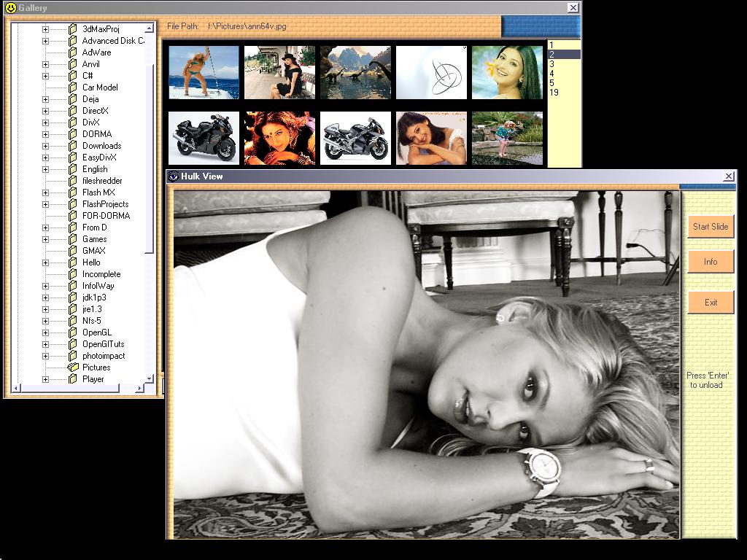This screenshot has height=560, width=747.
Task: Select the Car Model folder label
Action: click(100, 87)
